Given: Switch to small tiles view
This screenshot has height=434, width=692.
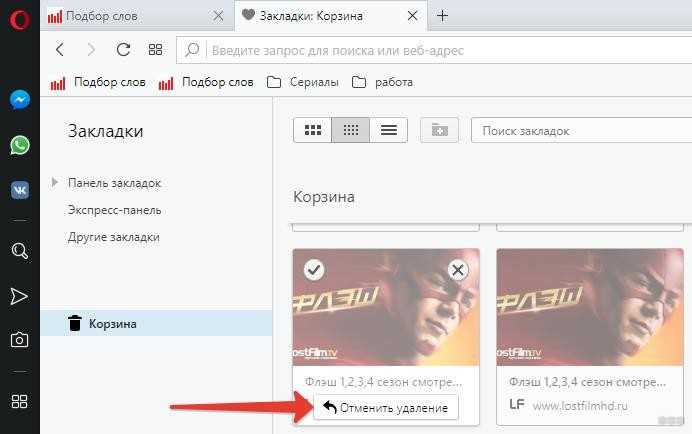Looking at the screenshot, I should [351, 130].
